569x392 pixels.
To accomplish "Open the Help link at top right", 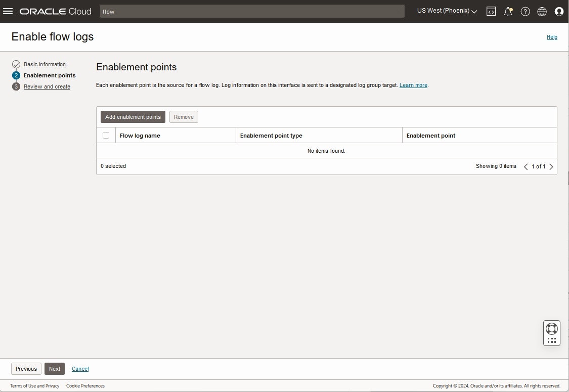I will coord(552,37).
